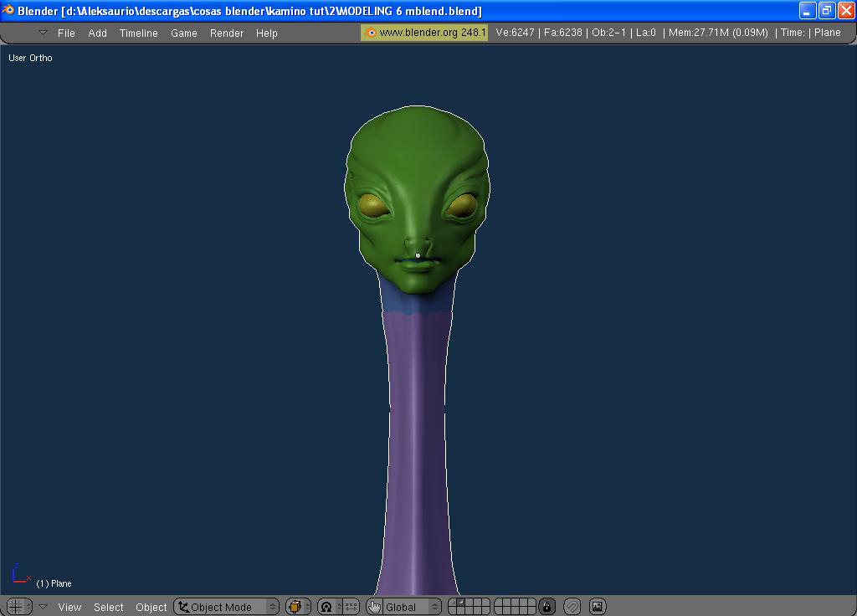Toggle move object centers only button

click(351, 607)
